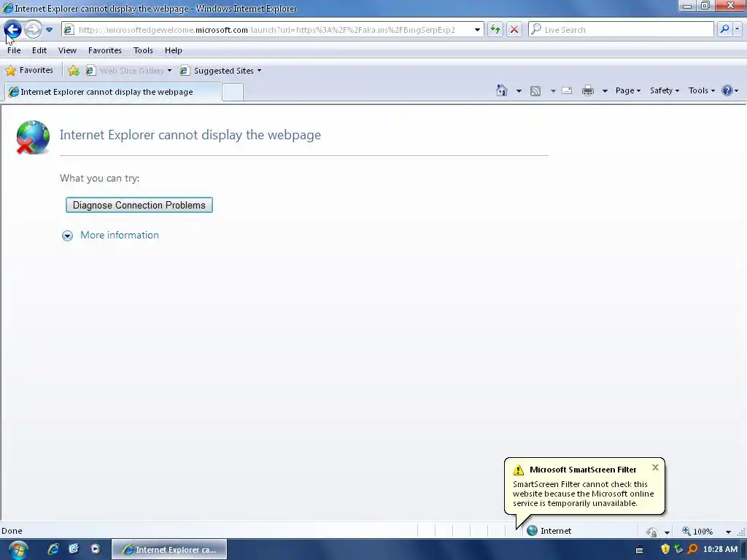Click the More information link text
747x560 pixels.
[120, 236]
